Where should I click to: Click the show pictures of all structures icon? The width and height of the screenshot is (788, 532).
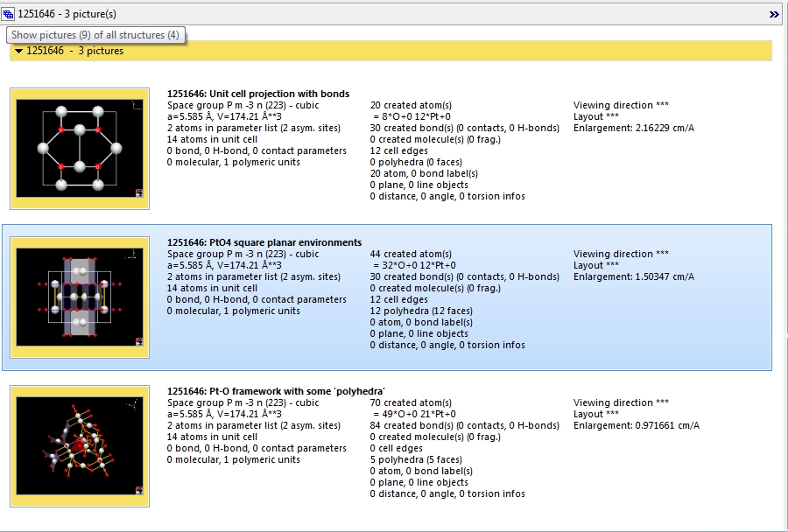(9, 14)
